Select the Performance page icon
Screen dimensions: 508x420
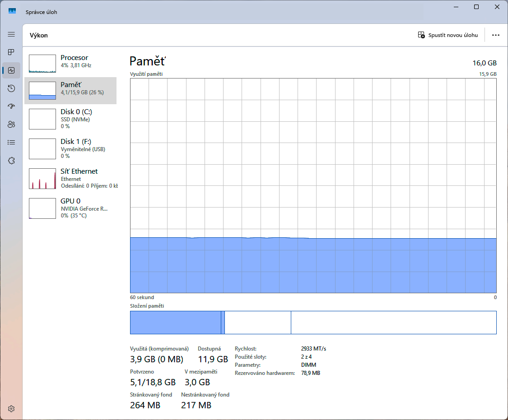(x=11, y=70)
